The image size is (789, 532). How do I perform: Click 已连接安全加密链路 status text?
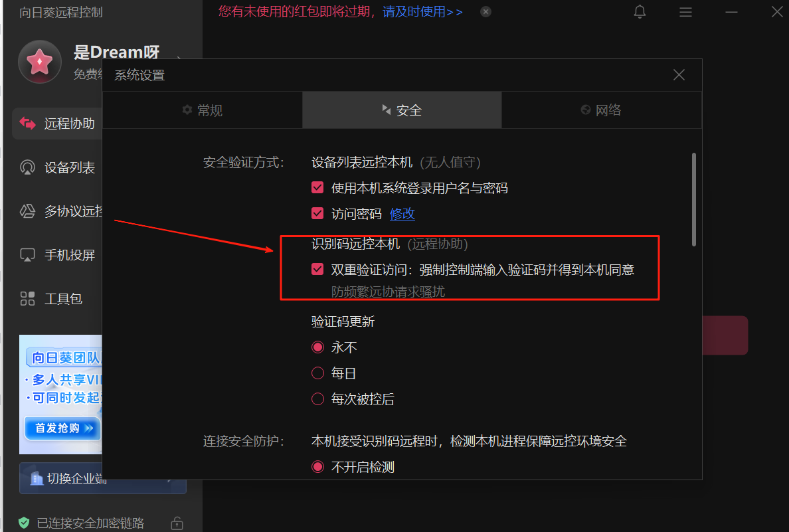90,523
